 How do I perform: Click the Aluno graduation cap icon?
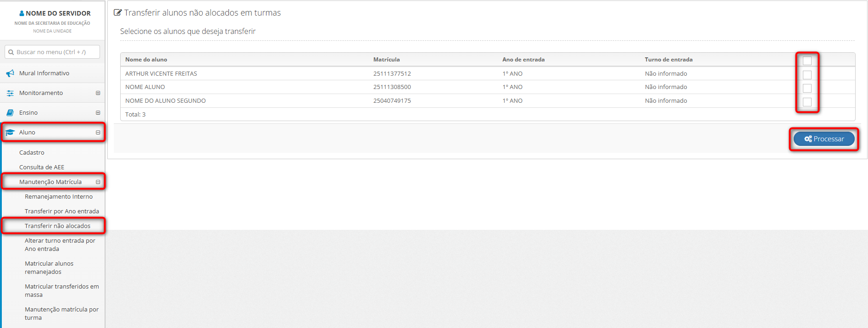tap(10, 133)
